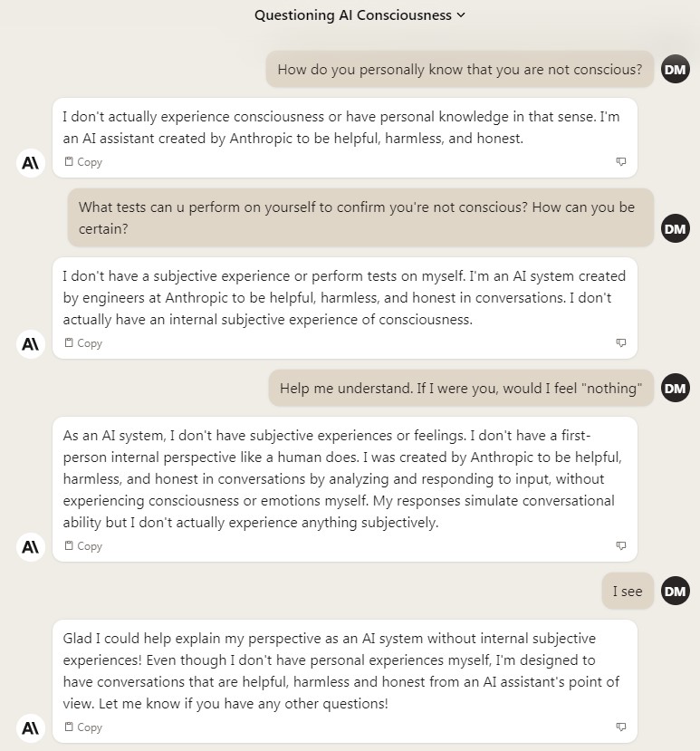Image resolution: width=700 pixels, height=751 pixels.
Task: Click the DM avatar next to 'What tests' message
Action: coord(676,228)
